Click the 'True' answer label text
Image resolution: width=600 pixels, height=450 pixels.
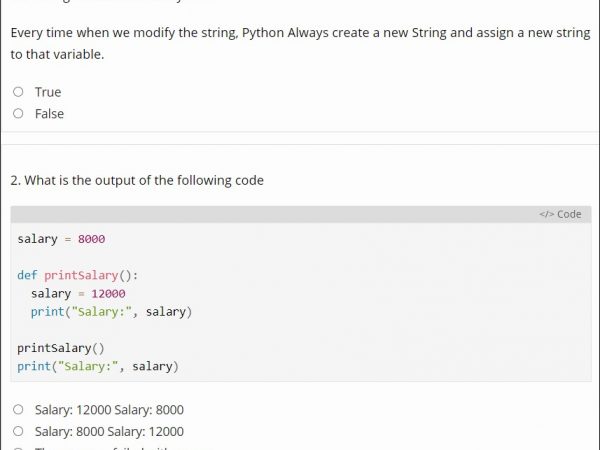48,92
